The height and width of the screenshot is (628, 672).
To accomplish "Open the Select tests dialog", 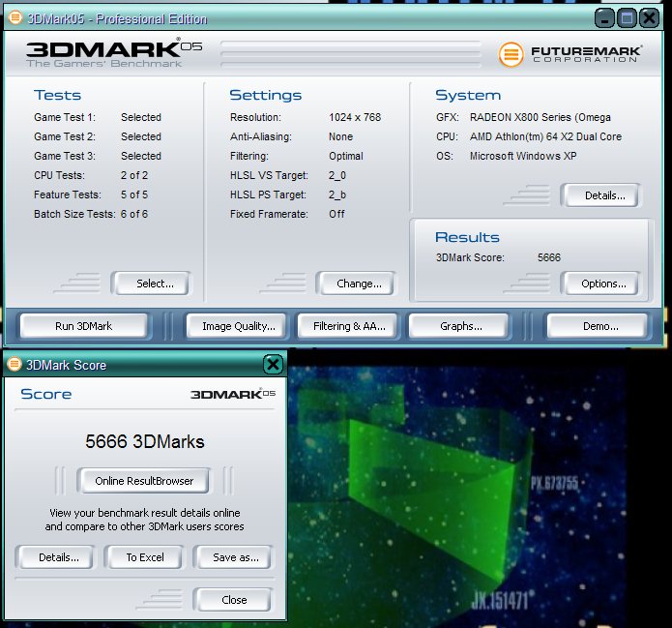I will (151, 284).
